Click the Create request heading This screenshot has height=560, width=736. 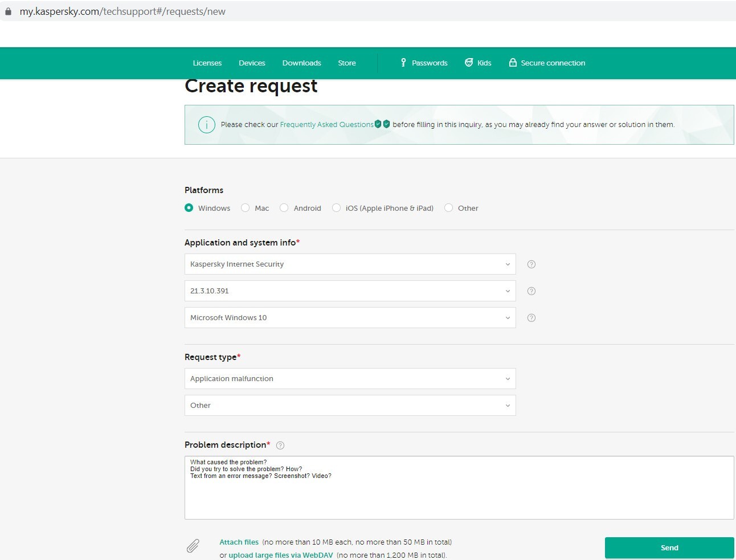click(251, 86)
